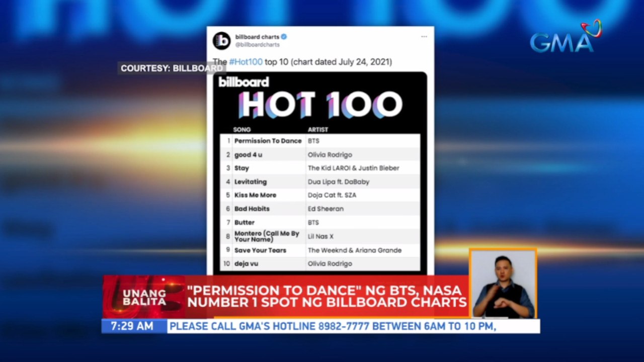This screenshot has width=644, height=362.
Task: Click artist 'Doja Cat ft. SZA'
Action: click(332, 195)
